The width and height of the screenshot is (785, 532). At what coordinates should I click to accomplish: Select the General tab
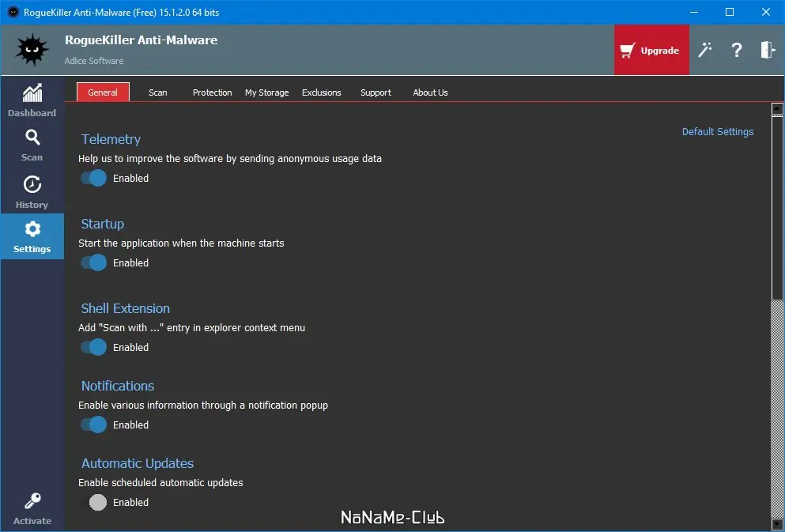(x=103, y=92)
